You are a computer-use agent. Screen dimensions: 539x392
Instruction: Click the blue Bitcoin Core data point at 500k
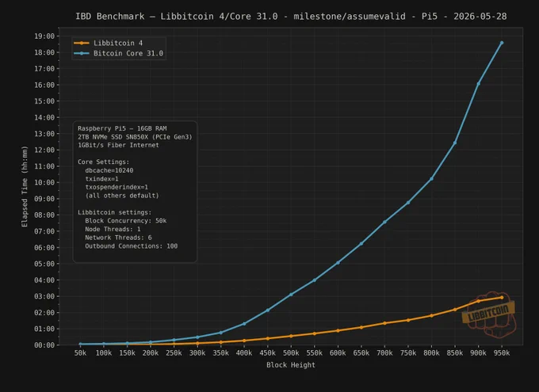[291, 295]
